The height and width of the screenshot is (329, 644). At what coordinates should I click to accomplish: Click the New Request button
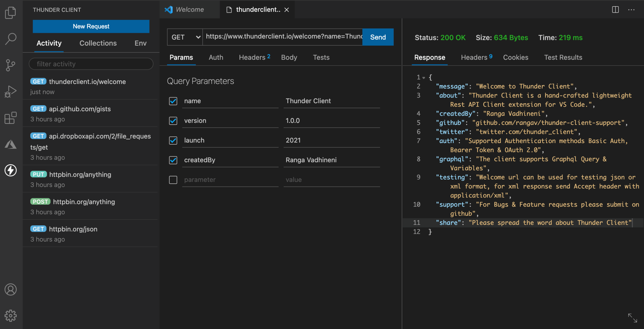pos(91,26)
